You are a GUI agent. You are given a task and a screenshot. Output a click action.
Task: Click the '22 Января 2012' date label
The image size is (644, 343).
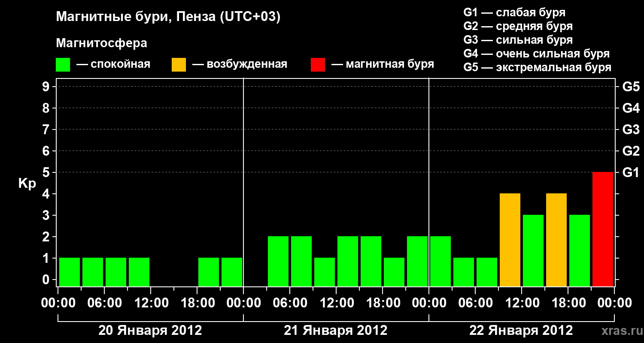point(521,331)
